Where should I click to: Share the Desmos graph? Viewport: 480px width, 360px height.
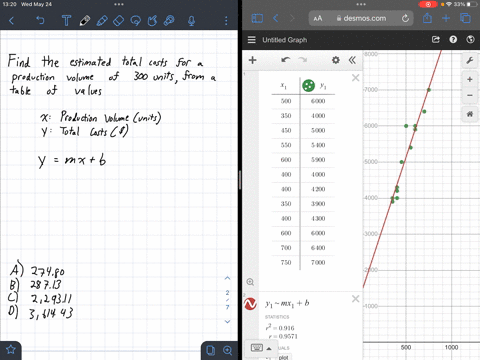436,40
